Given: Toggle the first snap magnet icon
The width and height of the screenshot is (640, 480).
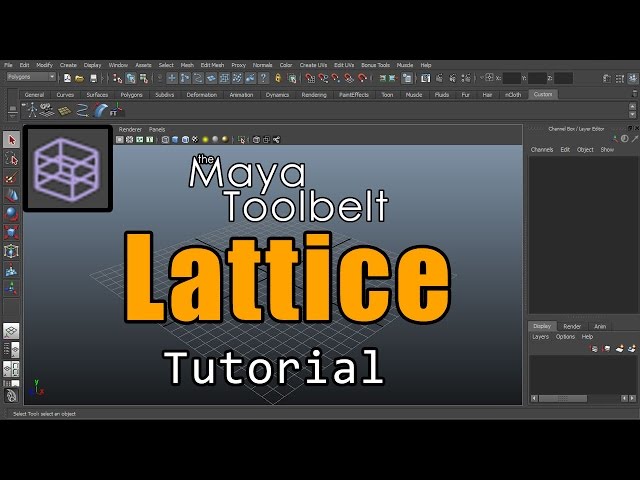Looking at the screenshot, I should [x=310, y=78].
